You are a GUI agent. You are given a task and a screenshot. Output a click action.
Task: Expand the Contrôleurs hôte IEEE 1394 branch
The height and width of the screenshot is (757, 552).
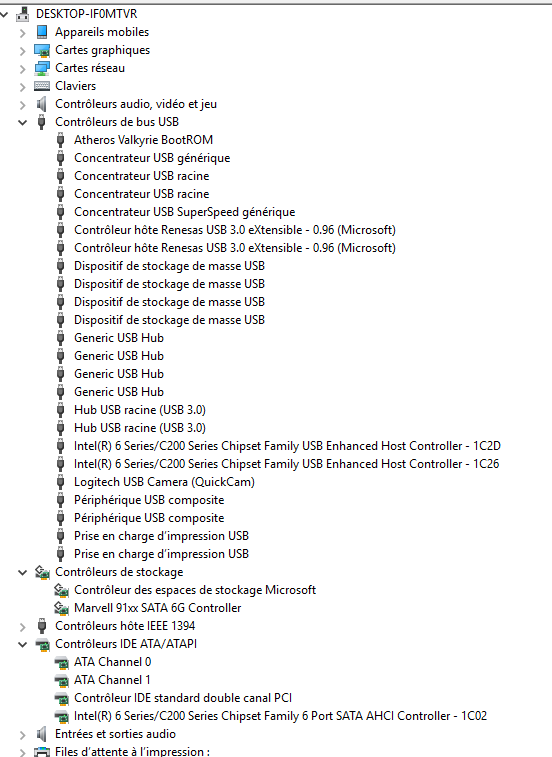click(22, 627)
